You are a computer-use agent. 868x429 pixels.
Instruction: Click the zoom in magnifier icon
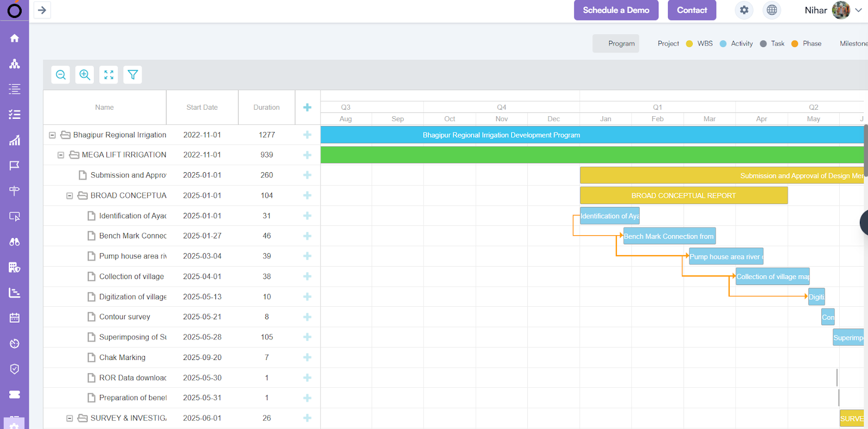tap(85, 75)
